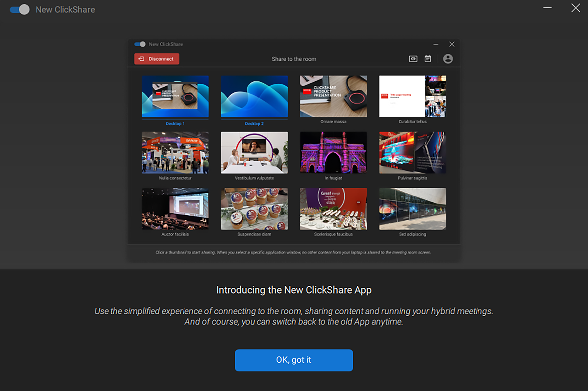Click the Introducing the New ClickShare App heading
The width and height of the screenshot is (588, 391).
point(294,290)
